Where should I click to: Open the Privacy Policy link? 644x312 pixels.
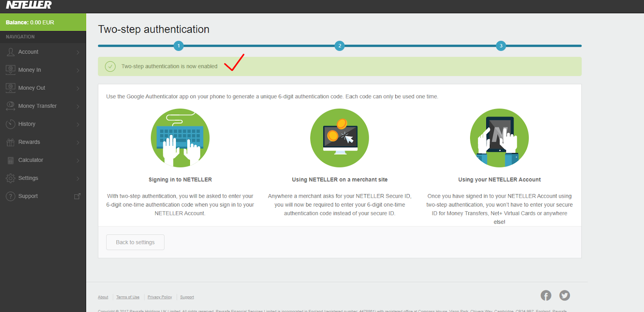tap(160, 297)
